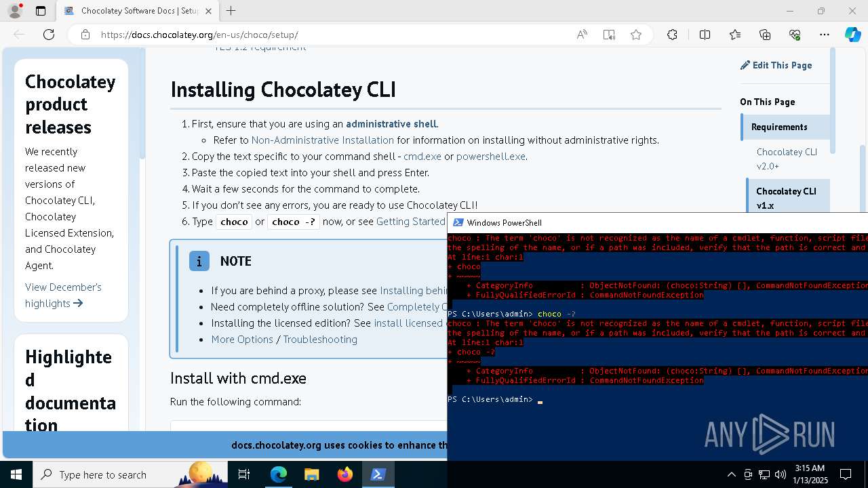Open Browser essentials icon
The image size is (868, 488).
[795, 35]
